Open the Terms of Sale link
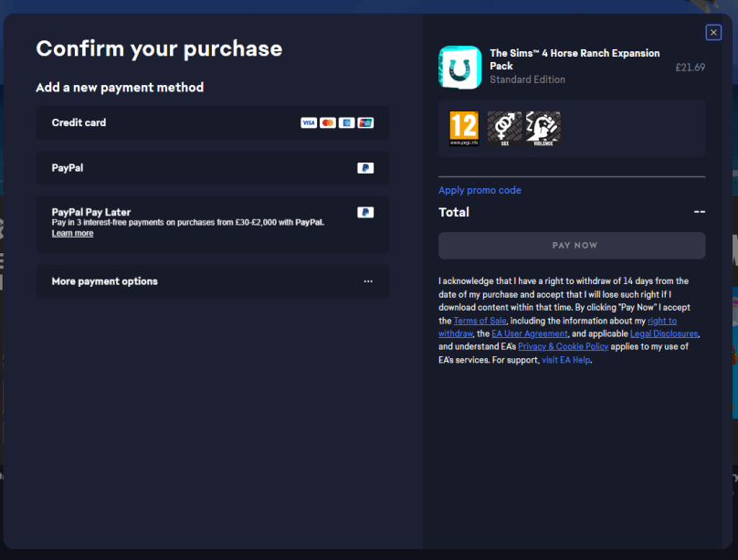Image resolution: width=738 pixels, height=560 pixels. click(x=480, y=321)
